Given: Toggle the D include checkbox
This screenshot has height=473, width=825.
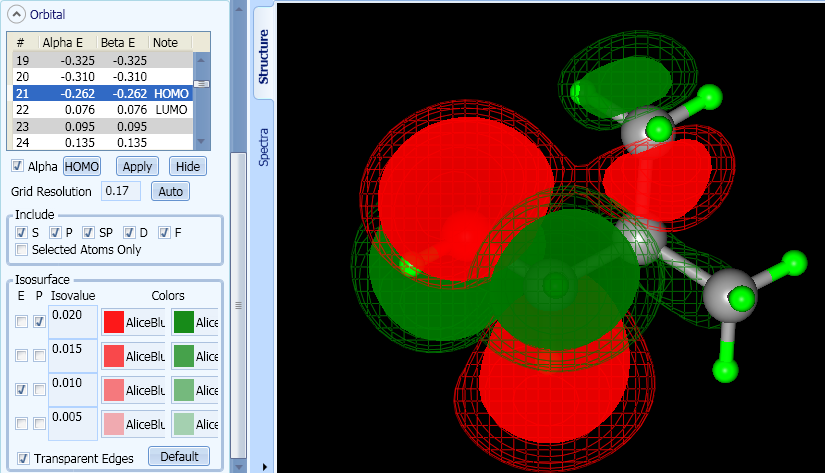Looking at the screenshot, I should [129, 233].
